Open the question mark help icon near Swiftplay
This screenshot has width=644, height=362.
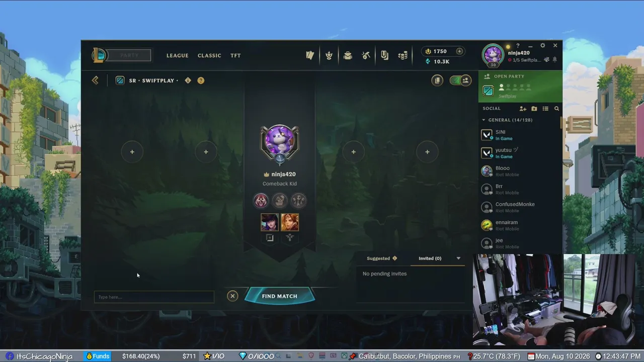coord(201,80)
